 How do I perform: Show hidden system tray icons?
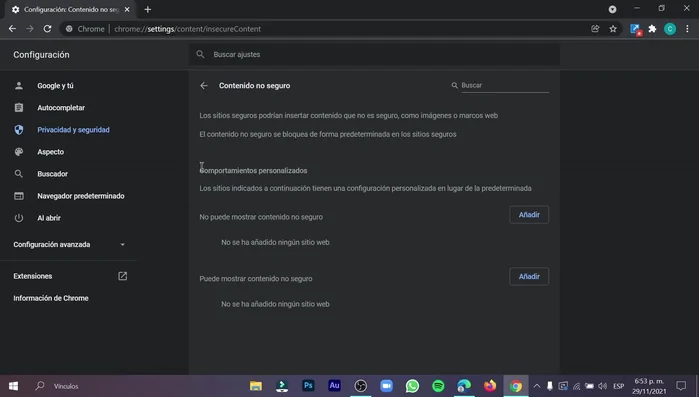click(x=537, y=386)
